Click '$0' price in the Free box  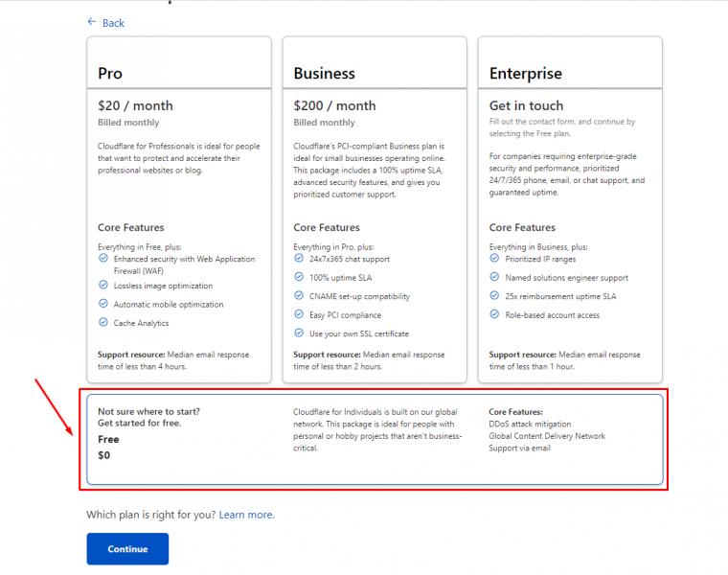coord(104,455)
